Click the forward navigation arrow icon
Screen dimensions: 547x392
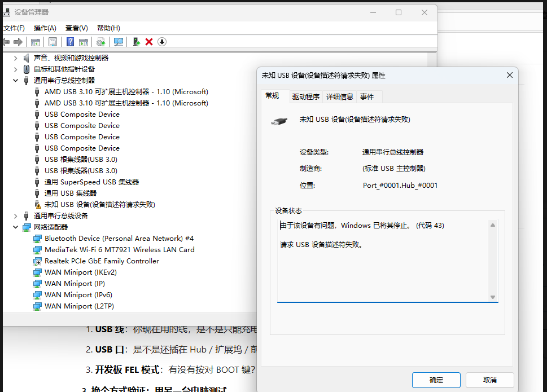point(19,42)
